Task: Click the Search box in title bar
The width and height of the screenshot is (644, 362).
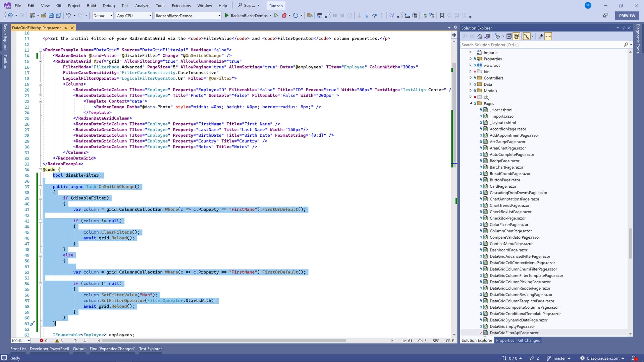Action: point(249,5)
